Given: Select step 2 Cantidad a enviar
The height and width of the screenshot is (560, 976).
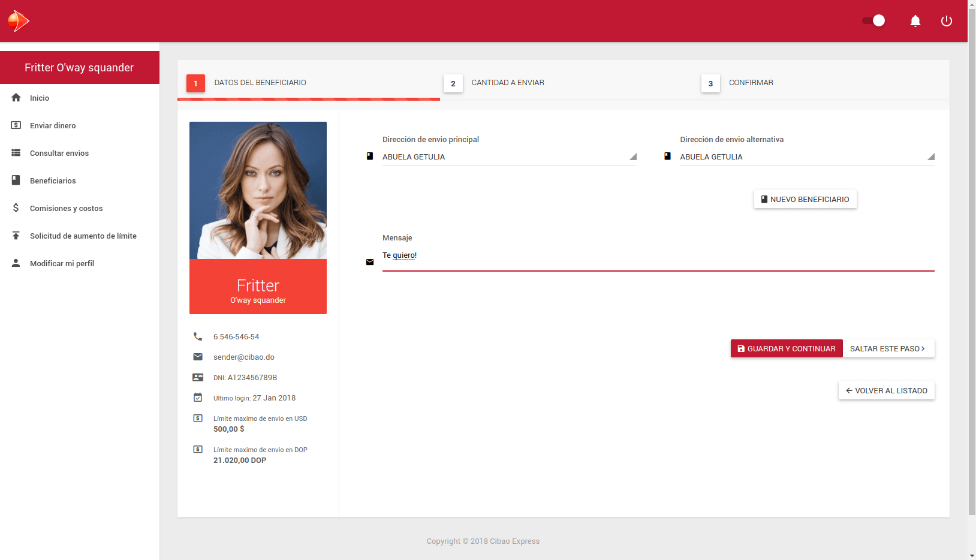Looking at the screenshot, I should click(495, 83).
